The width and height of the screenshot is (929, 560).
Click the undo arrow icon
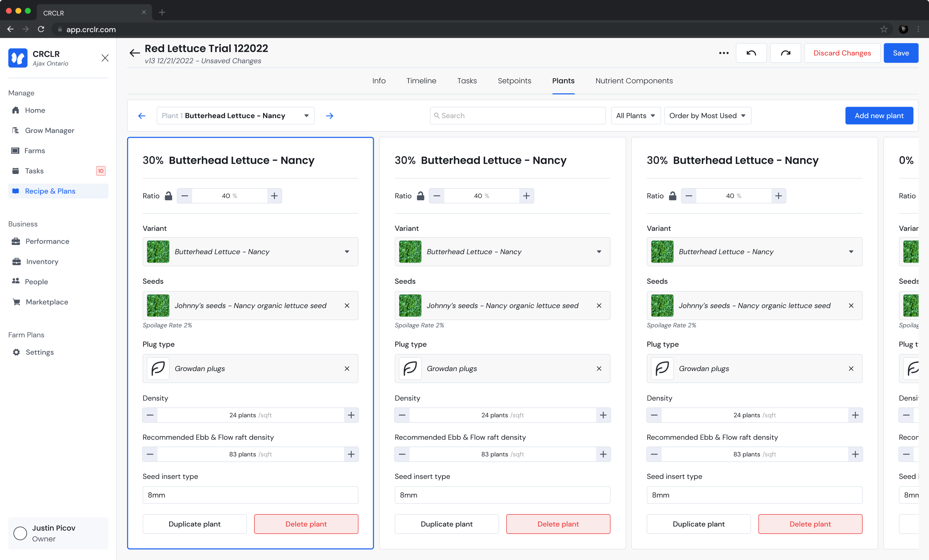[x=751, y=53]
